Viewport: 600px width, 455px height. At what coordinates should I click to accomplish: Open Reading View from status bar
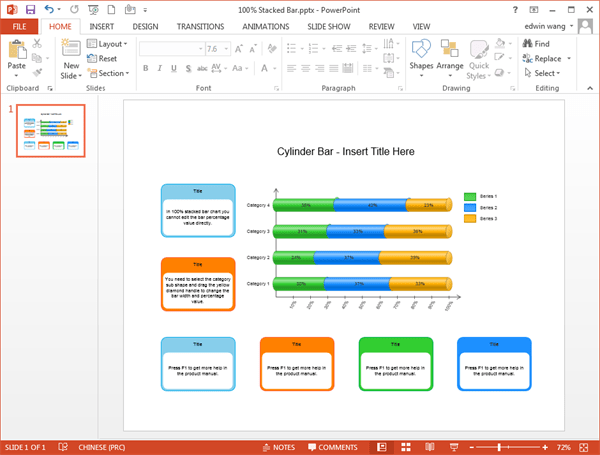tap(430, 447)
